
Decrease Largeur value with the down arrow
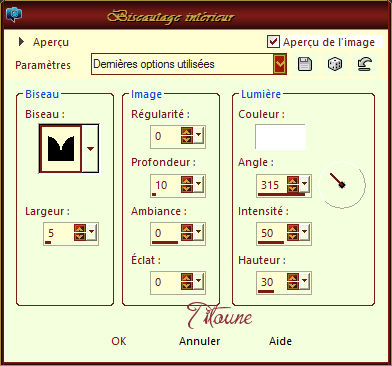point(80,237)
